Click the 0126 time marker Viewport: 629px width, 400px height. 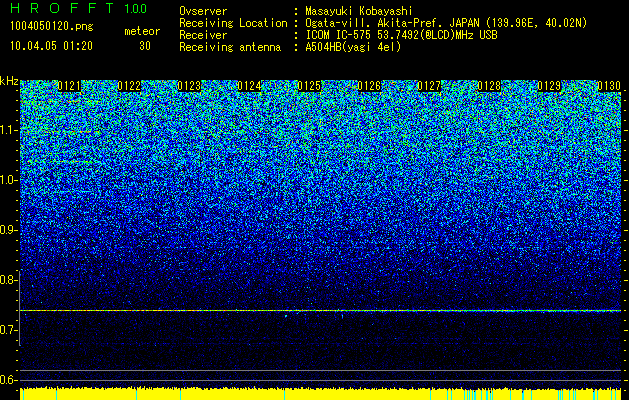click(x=369, y=86)
